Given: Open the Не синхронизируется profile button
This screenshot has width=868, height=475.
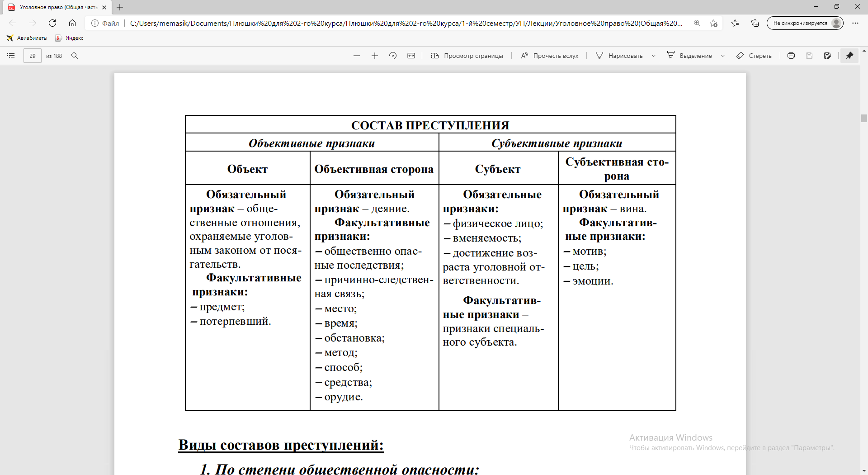Looking at the screenshot, I should 805,23.
